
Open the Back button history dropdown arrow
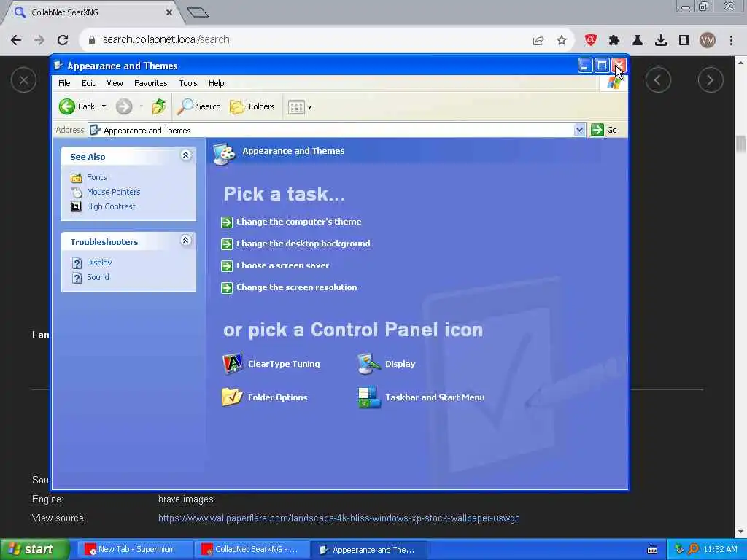click(x=104, y=106)
